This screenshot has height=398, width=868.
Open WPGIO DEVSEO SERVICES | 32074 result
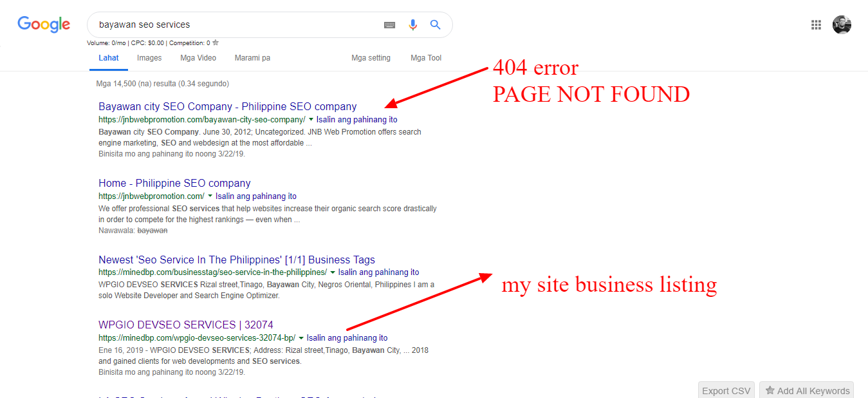pyautogui.click(x=186, y=325)
